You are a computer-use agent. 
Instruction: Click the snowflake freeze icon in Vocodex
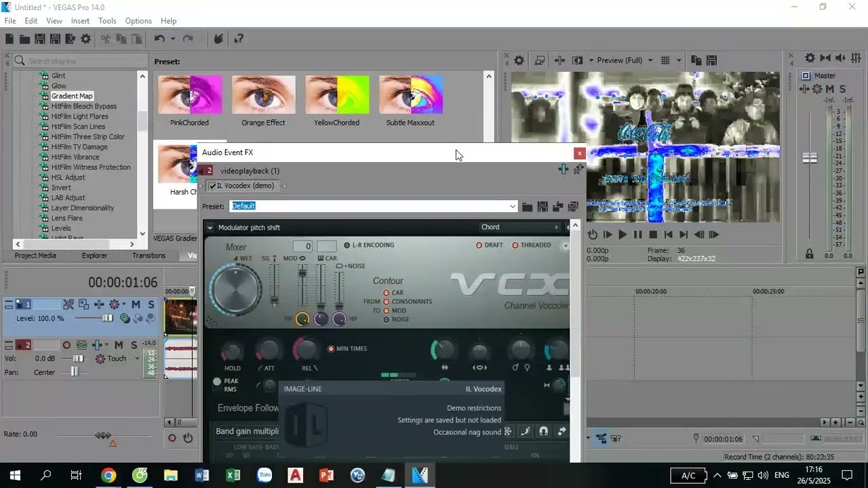[x=507, y=431]
